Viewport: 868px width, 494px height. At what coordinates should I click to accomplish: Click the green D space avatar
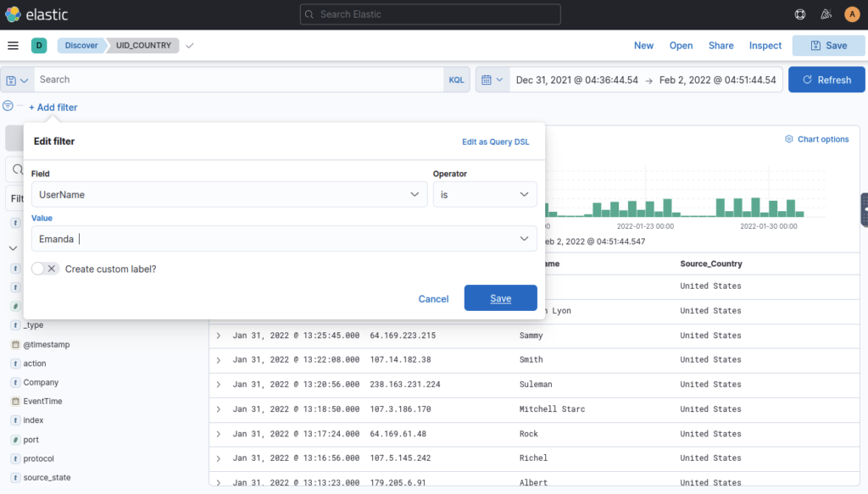tap(39, 46)
